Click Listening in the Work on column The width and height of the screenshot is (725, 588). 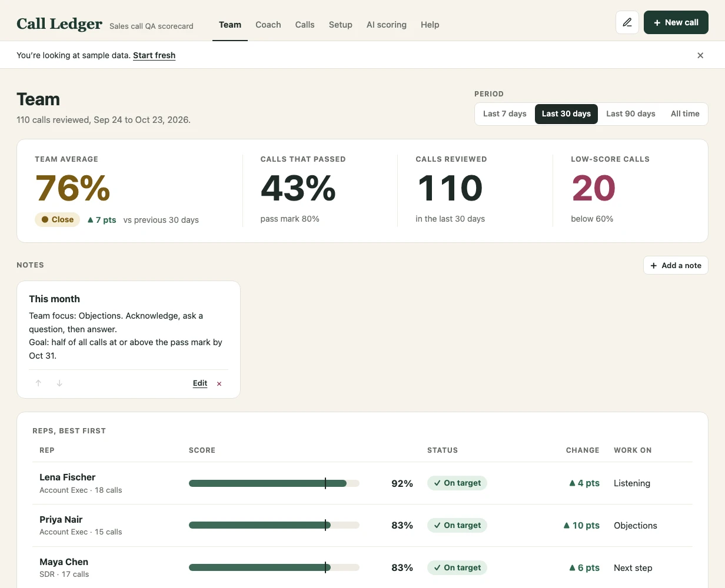(x=632, y=483)
